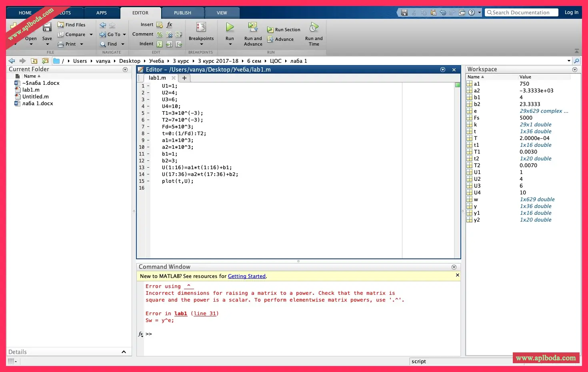The image size is (588, 372).
Task: Click the green Run button
Action: [x=230, y=28]
